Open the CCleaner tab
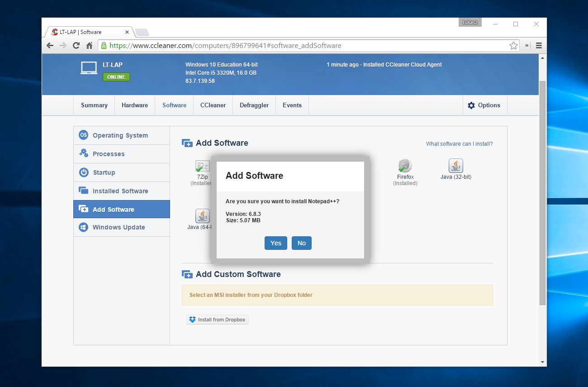Viewport: 588px width, 387px height. 213,105
